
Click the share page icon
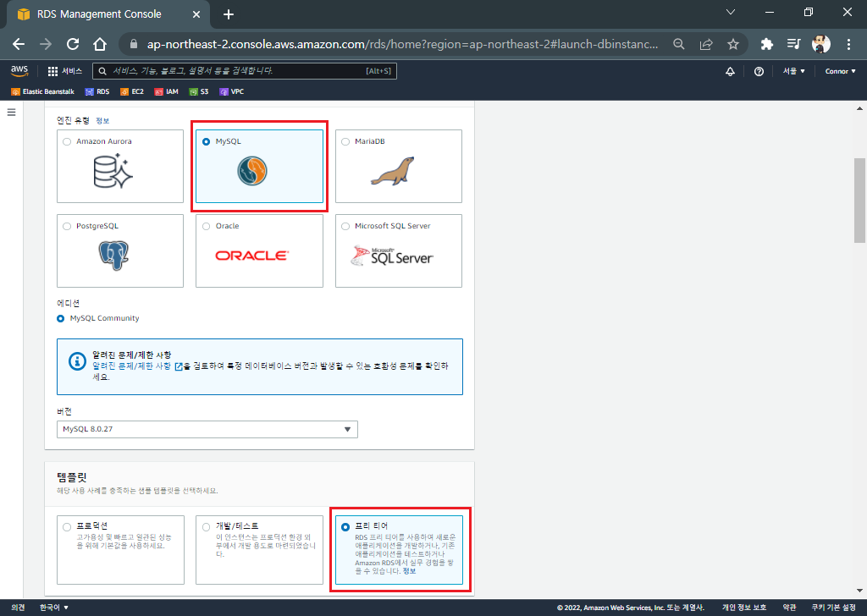click(x=706, y=44)
